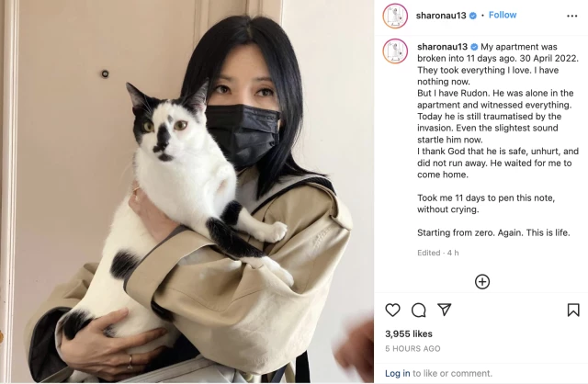The image size is (588, 384).
Task: Follow the sharonau13 account
Action: tap(503, 15)
